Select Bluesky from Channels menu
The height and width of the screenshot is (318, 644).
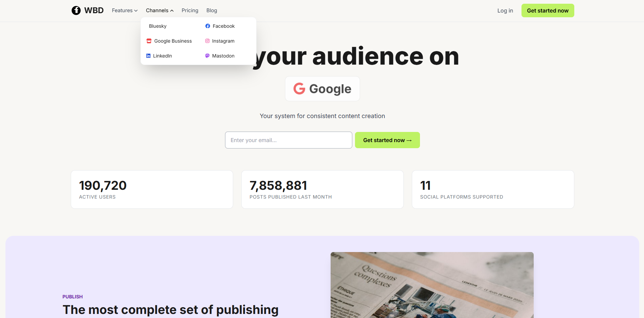158,26
